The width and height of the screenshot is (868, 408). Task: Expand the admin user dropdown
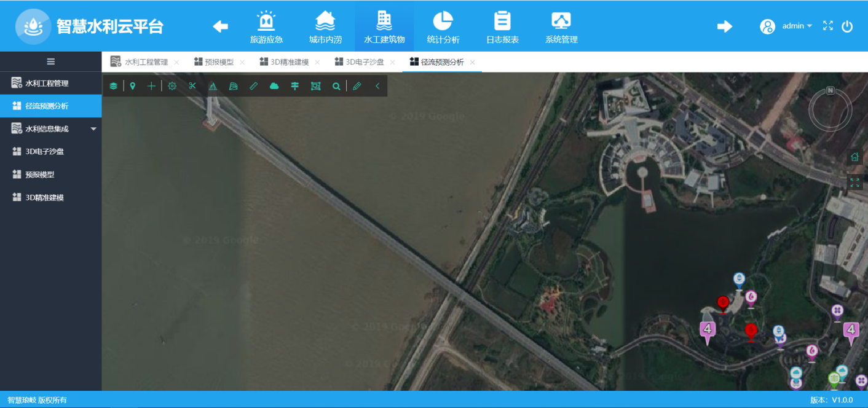coord(797,26)
